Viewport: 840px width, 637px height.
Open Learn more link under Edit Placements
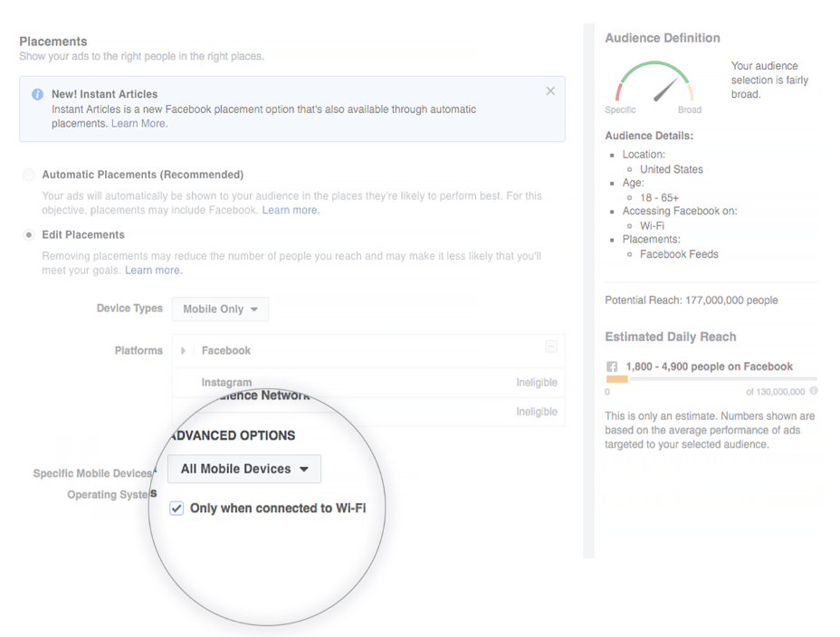pyautogui.click(x=153, y=271)
